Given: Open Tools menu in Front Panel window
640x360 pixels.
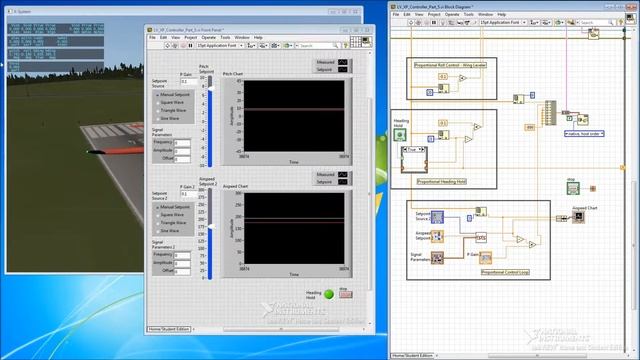Looking at the screenshot, I should [225, 38].
